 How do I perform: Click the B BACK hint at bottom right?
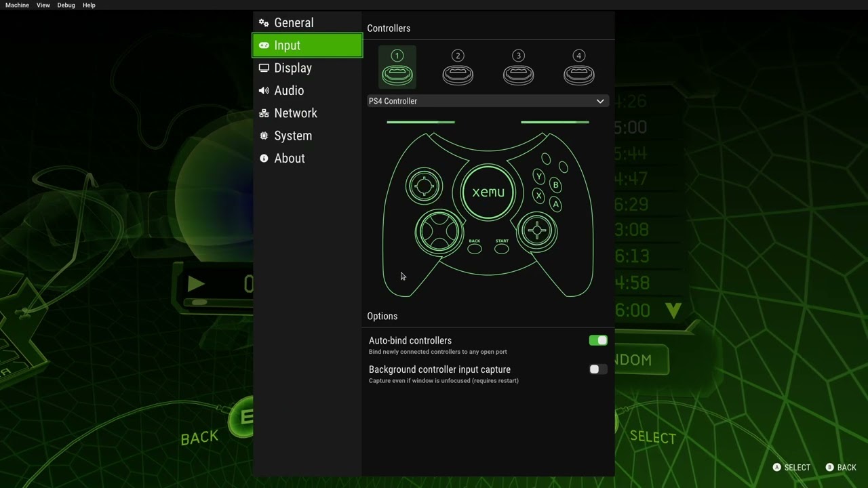841,468
